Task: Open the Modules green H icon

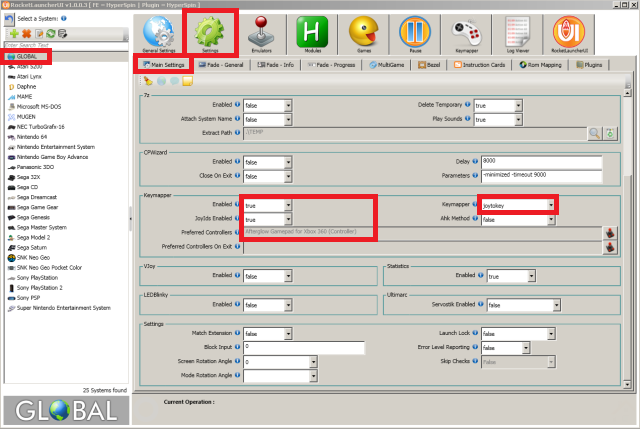Action: pyautogui.click(x=312, y=32)
